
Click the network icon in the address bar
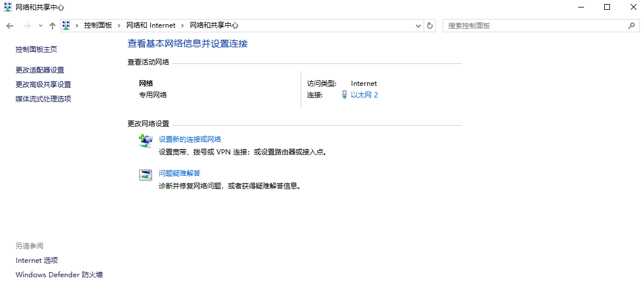pos(67,26)
